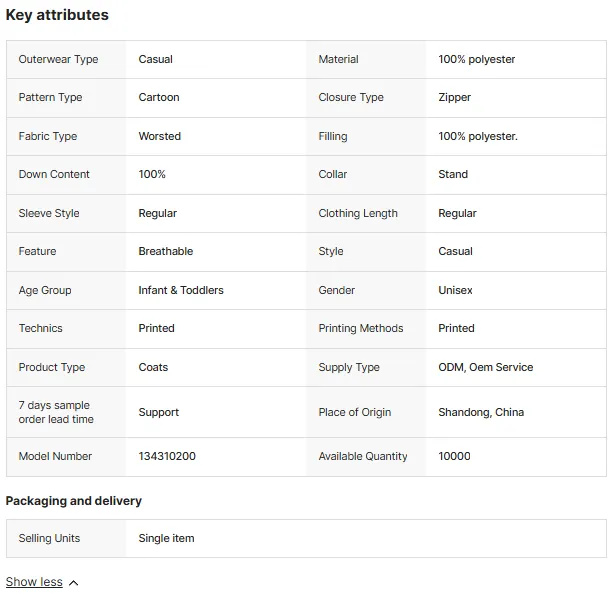
Task: Select the ODM, Oem Service supply type
Action: [486, 367]
